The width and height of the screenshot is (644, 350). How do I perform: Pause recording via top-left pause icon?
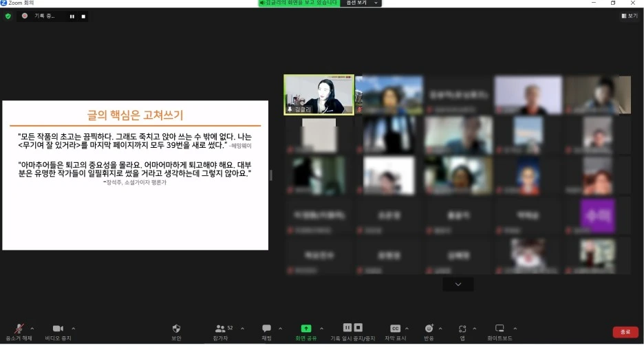(72, 17)
